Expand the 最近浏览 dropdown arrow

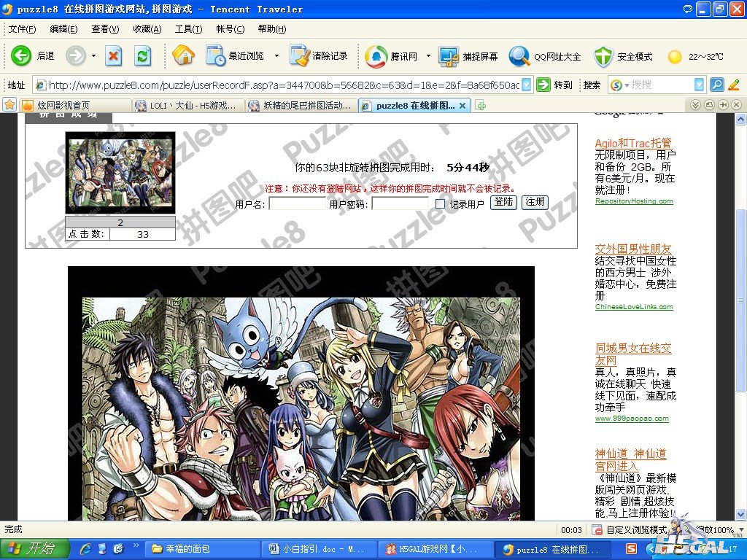pyautogui.click(x=276, y=56)
